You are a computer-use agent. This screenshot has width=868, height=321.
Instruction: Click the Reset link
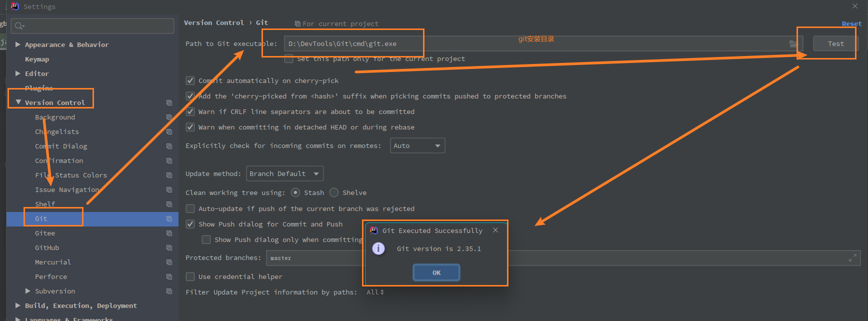[851, 23]
